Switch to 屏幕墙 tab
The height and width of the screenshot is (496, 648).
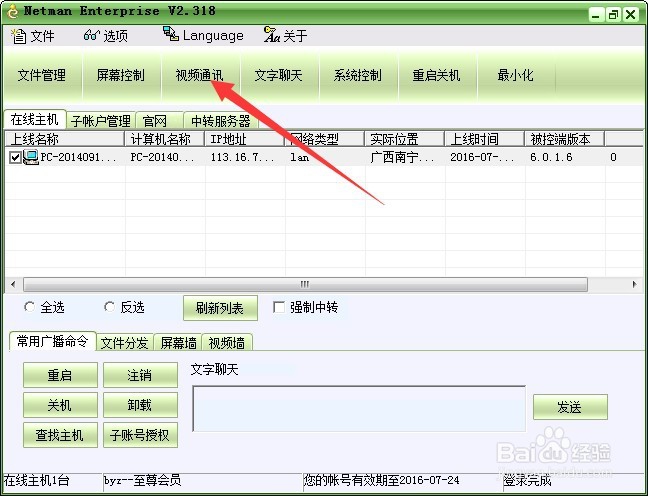click(x=178, y=343)
